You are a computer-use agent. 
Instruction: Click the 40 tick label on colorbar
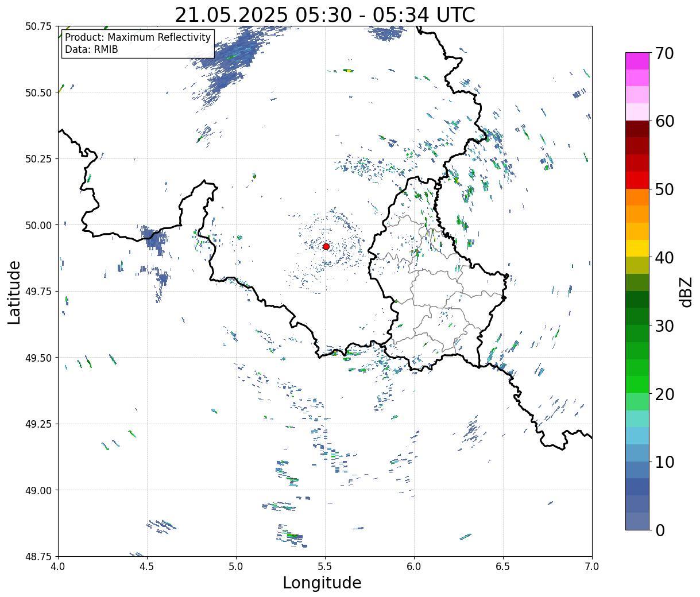(x=664, y=258)
